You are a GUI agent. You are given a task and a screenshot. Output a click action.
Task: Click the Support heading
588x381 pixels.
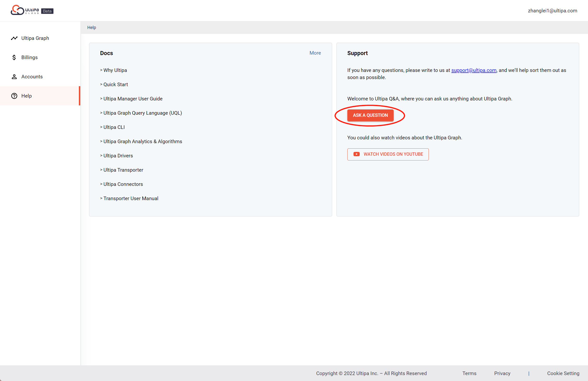pos(357,53)
